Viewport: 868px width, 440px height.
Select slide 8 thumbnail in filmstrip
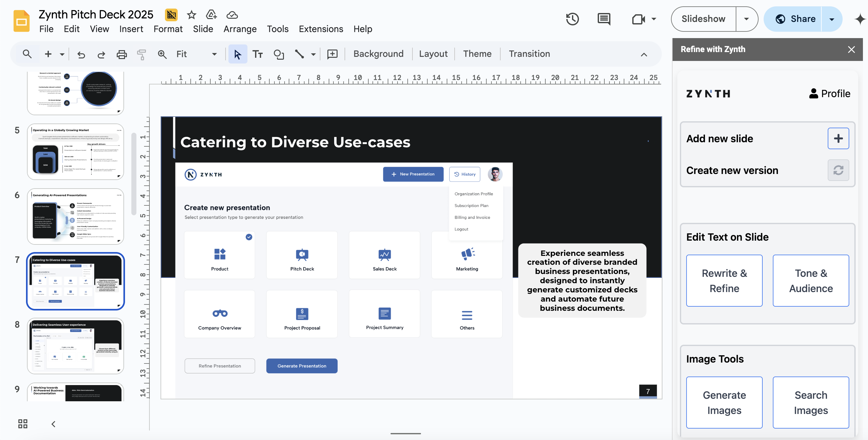(x=76, y=346)
